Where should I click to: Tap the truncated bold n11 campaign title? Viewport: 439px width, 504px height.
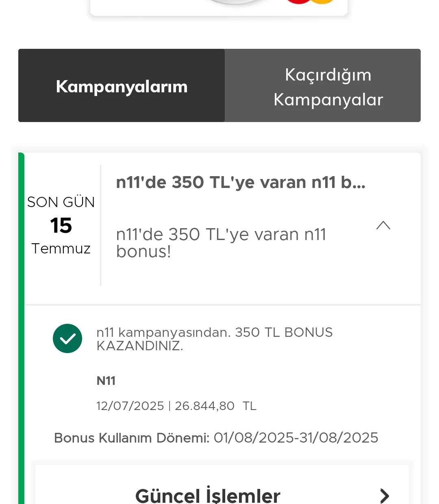click(241, 182)
